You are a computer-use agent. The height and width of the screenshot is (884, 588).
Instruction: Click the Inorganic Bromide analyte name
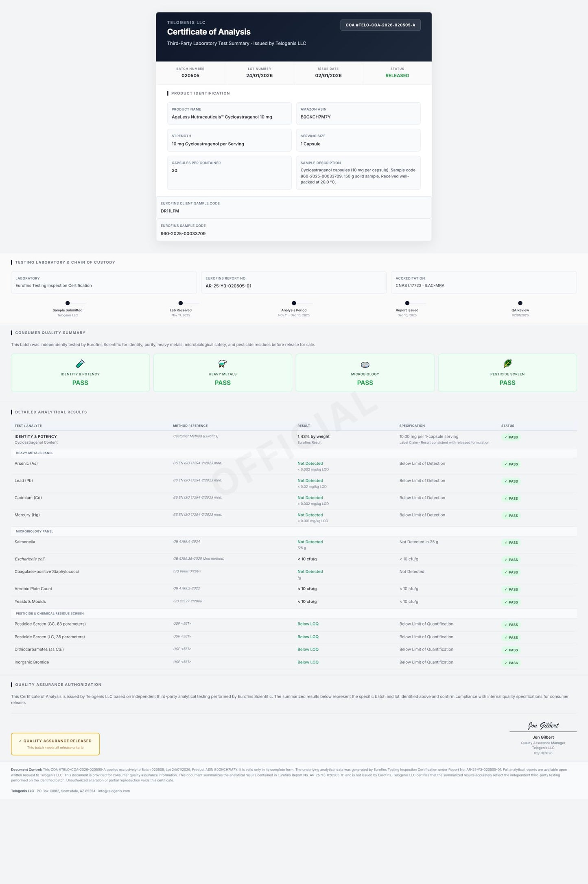pyautogui.click(x=32, y=663)
